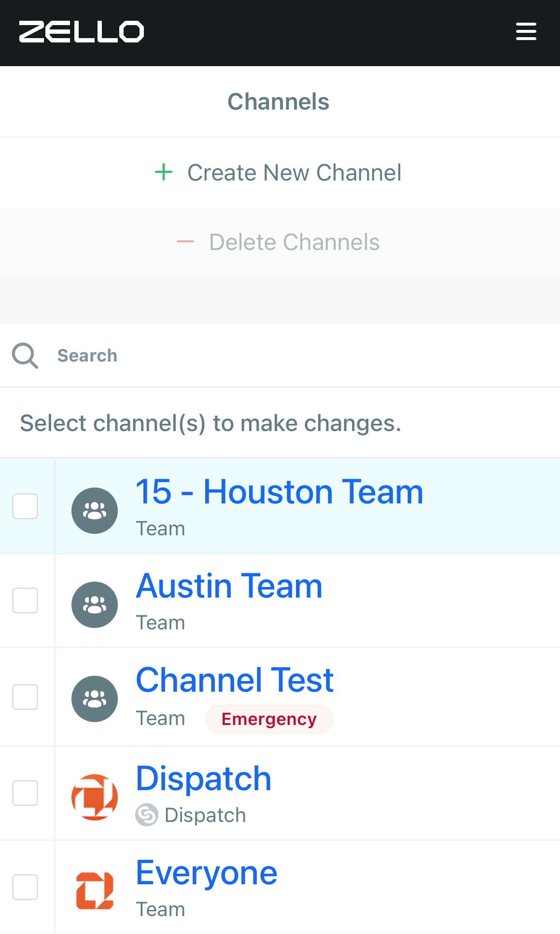Viewport: 560px width, 934px height.
Task: Select the 15 - Houston Team checkbox
Action: tap(25, 506)
